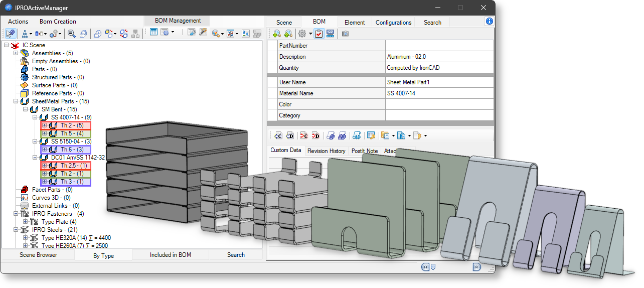Click the upload green arrow BOM icon
Image resolution: width=644 pixels, height=288 pixels.
pos(288,34)
